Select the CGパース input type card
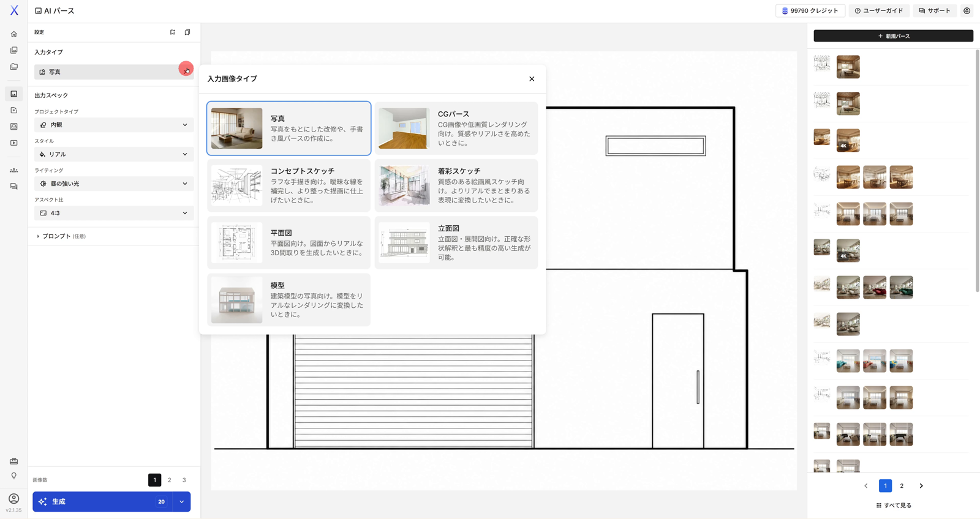This screenshot has height=519, width=980. (x=456, y=129)
